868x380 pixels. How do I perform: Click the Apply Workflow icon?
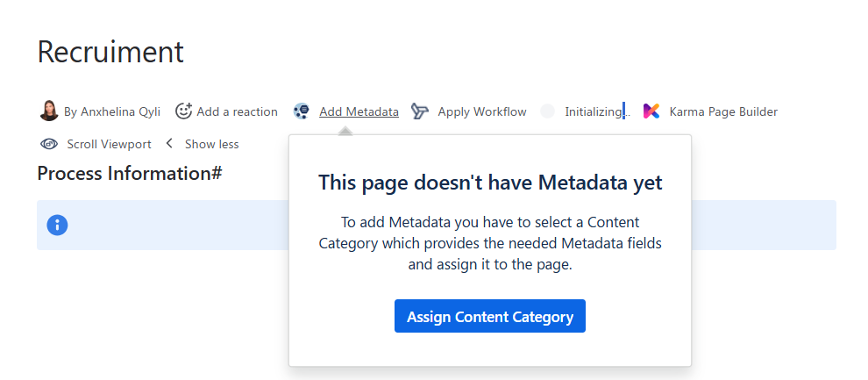[420, 111]
